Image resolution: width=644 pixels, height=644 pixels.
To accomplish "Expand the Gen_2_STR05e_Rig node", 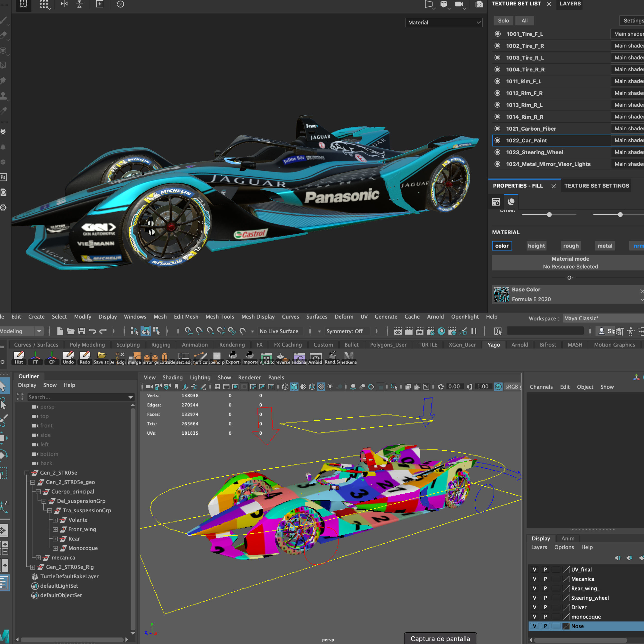I will pos(32,567).
